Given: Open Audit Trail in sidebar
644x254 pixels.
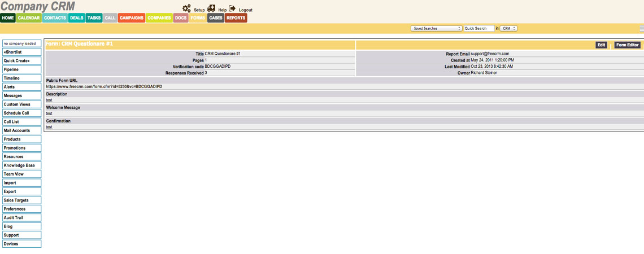Looking at the screenshot, I should 21,217.
